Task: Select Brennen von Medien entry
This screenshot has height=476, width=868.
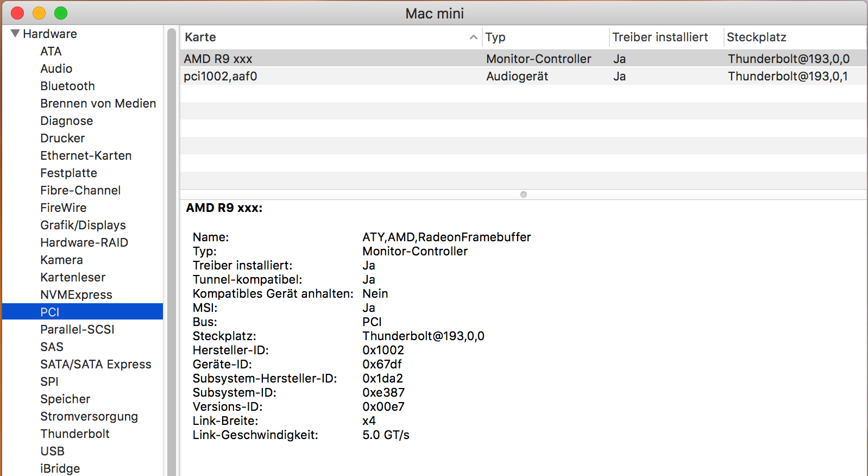Action: pos(98,103)
